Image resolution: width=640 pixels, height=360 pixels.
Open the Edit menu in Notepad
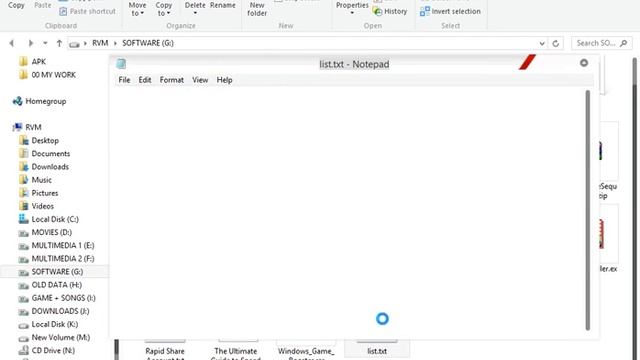click(144, 80)
